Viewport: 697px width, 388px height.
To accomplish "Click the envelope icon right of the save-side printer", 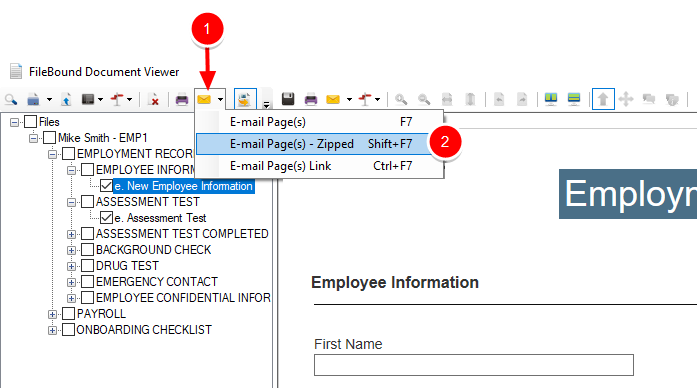I will tap(333, 99).
